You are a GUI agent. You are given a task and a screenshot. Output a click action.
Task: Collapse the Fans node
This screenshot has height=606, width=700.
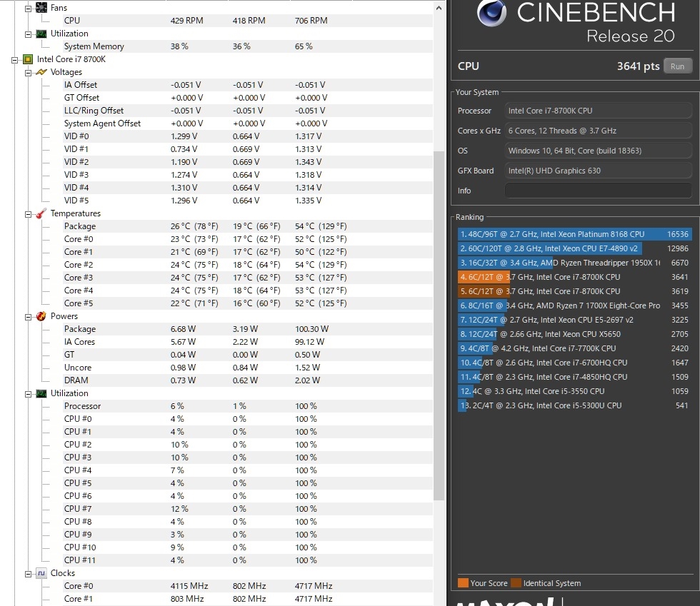[x=28, y=9]
